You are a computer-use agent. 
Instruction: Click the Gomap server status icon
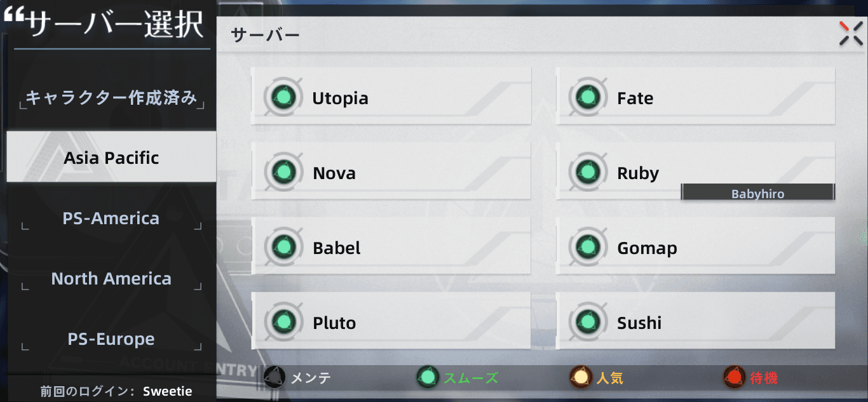coord(587,247)
